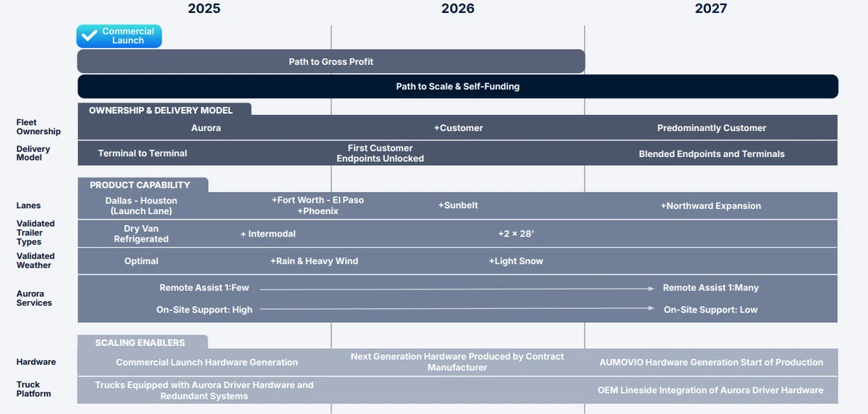This screenshot has width=868, height=414.
Task: Click the +Light Snow entry
Action: [x=516, y=261]
